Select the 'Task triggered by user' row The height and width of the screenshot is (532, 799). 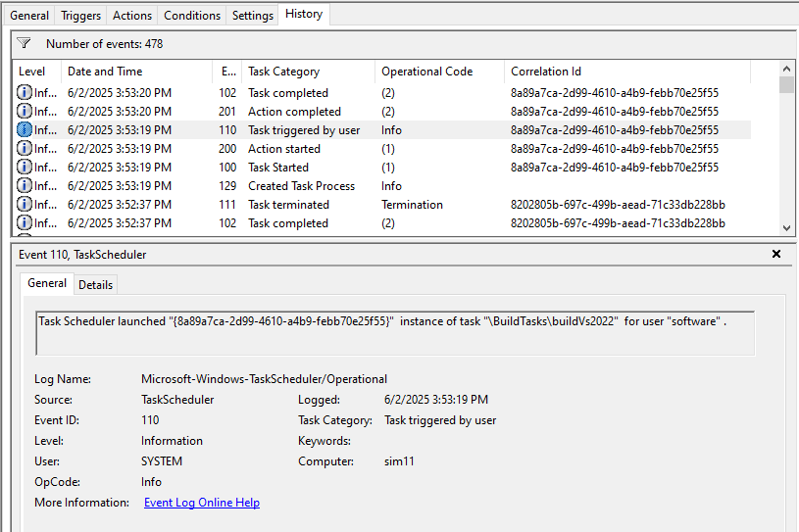(x=382, y=130)
